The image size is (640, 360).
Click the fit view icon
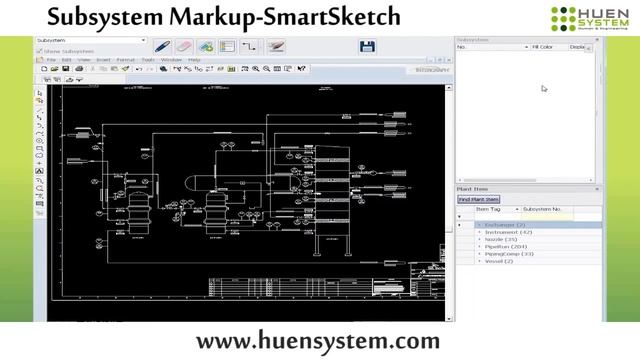277,69
